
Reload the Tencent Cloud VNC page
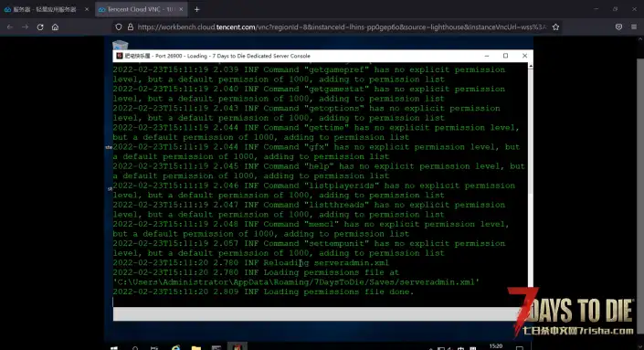tap(40, 27)
